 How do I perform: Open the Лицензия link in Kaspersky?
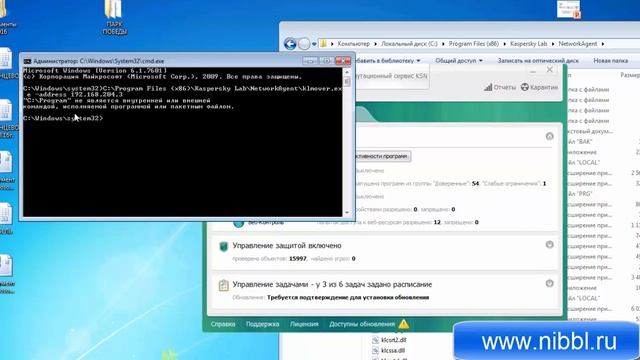click(304, 324)
